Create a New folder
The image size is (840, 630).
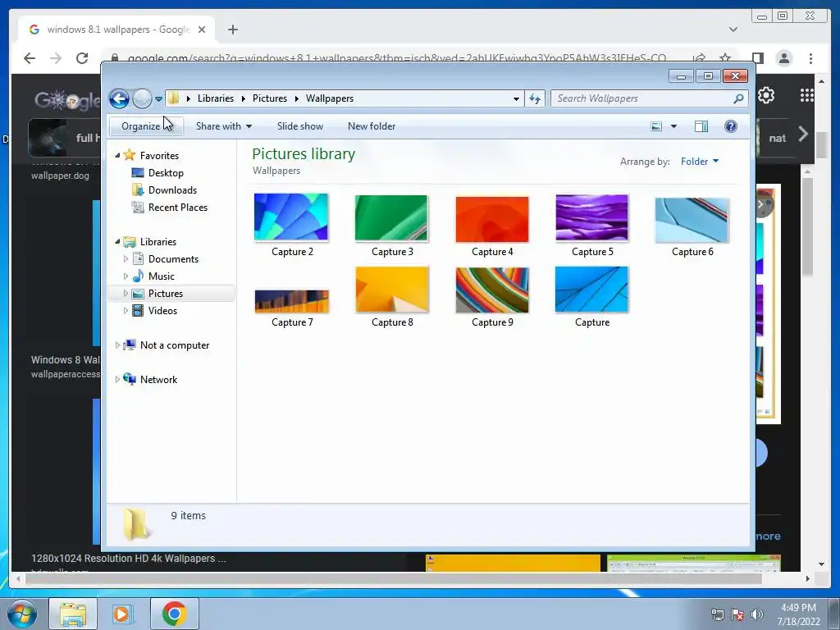point(372,126)
